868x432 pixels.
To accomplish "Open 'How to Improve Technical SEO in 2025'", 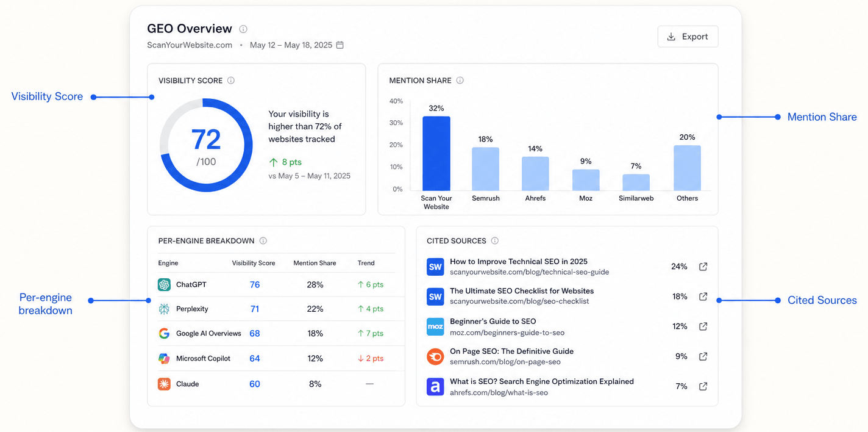I will click(519, 261).
